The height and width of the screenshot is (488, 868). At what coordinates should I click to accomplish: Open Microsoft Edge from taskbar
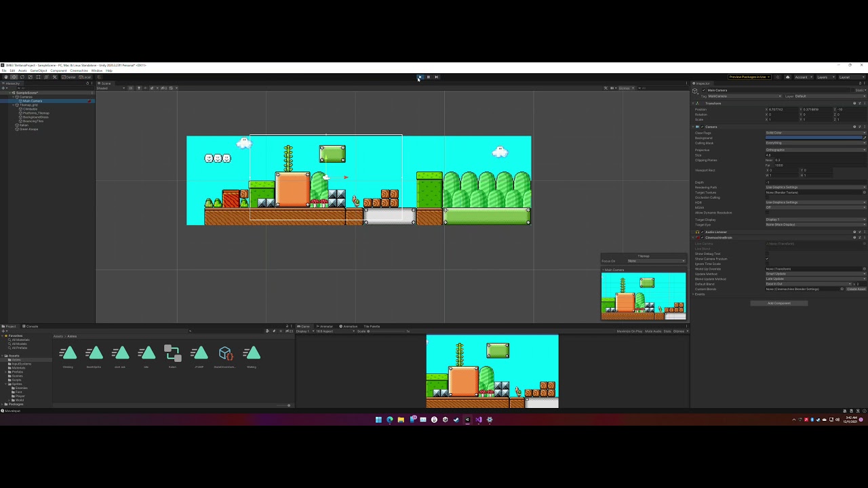tap(389, 420)
